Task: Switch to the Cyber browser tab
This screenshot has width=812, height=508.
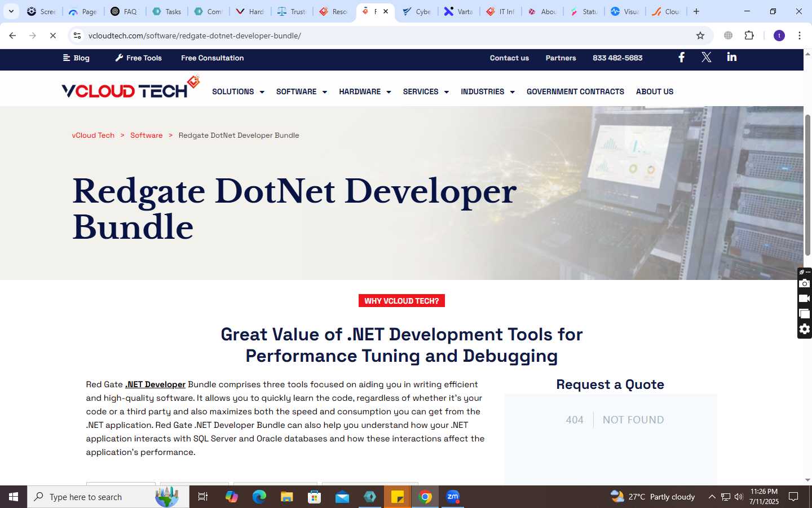Action: click(x=417, y=11)
